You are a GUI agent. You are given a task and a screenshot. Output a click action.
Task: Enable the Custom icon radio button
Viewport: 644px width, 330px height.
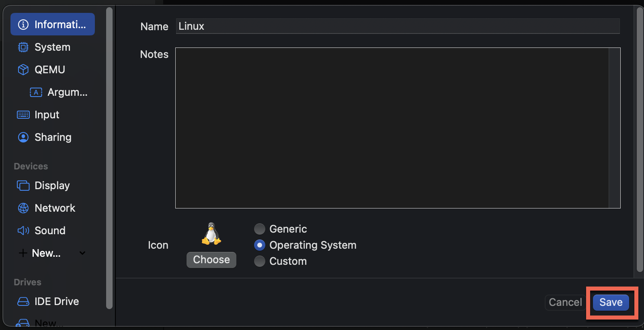click(260, 261)
